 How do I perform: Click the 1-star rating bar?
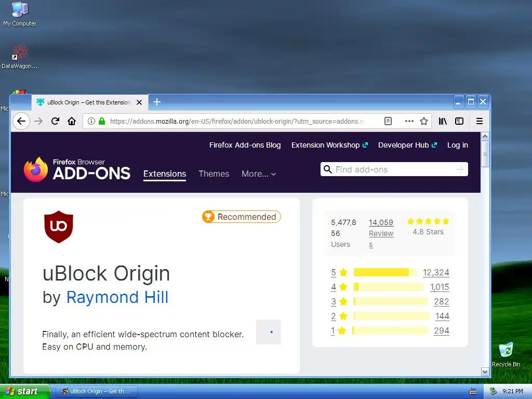[390, 330]
